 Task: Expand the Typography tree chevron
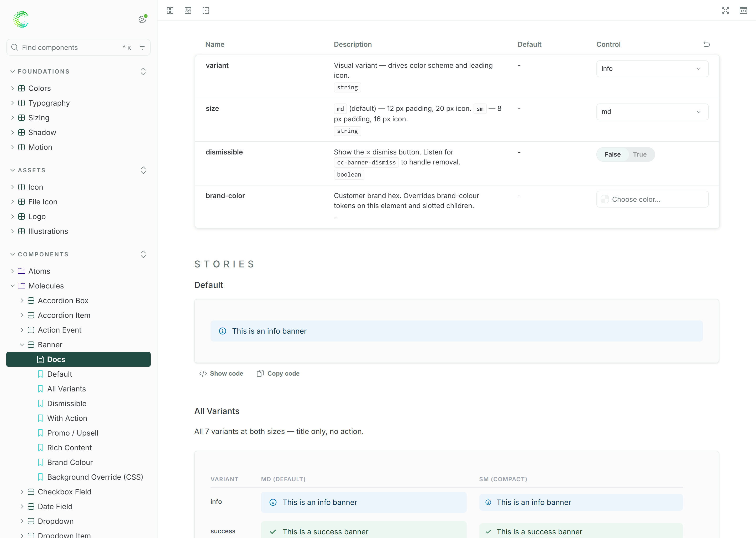point(13,103)
